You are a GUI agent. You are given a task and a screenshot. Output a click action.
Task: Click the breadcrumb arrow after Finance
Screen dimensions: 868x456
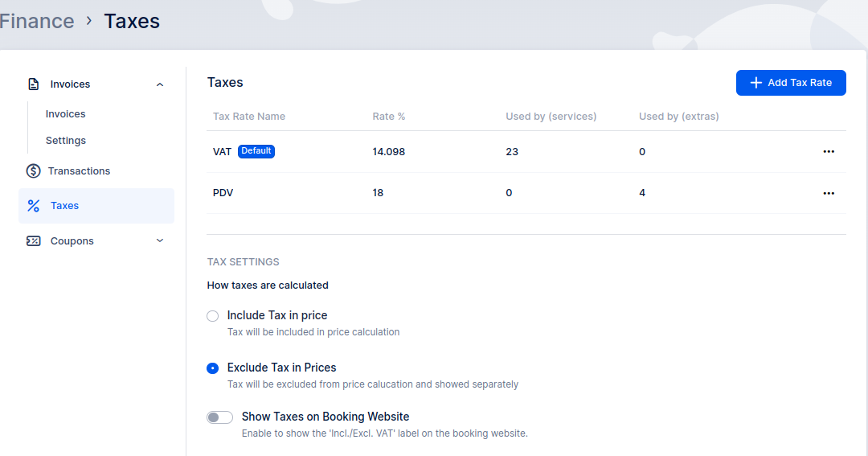pos(89,21)
